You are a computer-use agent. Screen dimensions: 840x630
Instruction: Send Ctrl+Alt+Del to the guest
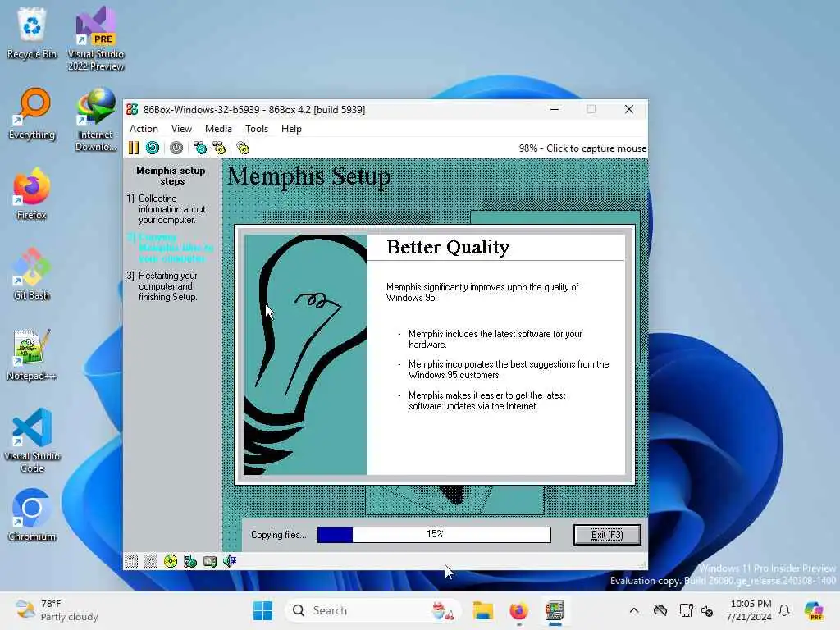200,148
